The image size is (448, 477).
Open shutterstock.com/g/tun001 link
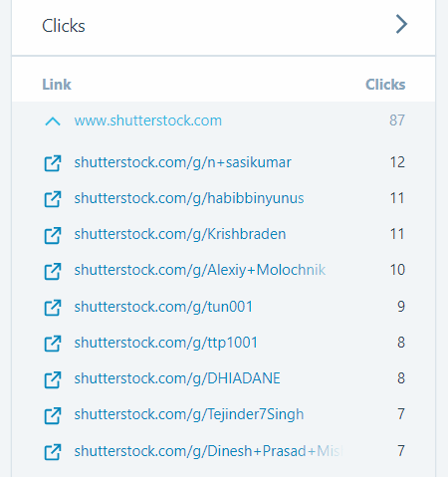[163, 307]
